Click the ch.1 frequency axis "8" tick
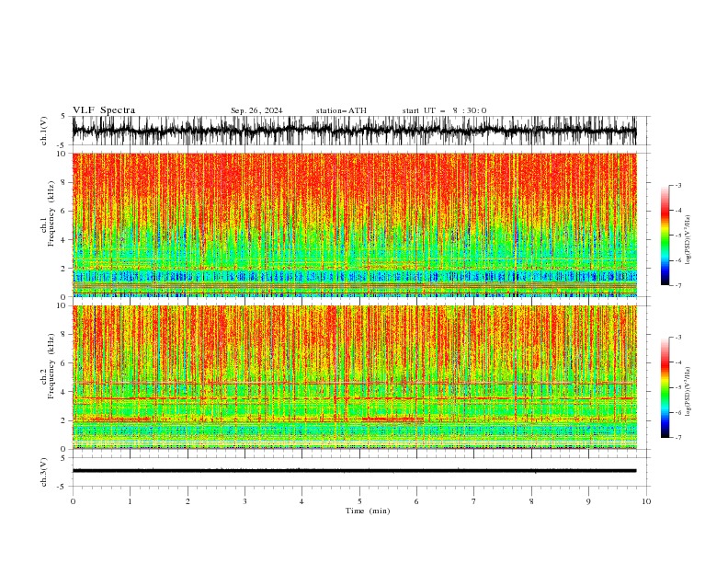This screenshot has height=563, width=728. 63,182
